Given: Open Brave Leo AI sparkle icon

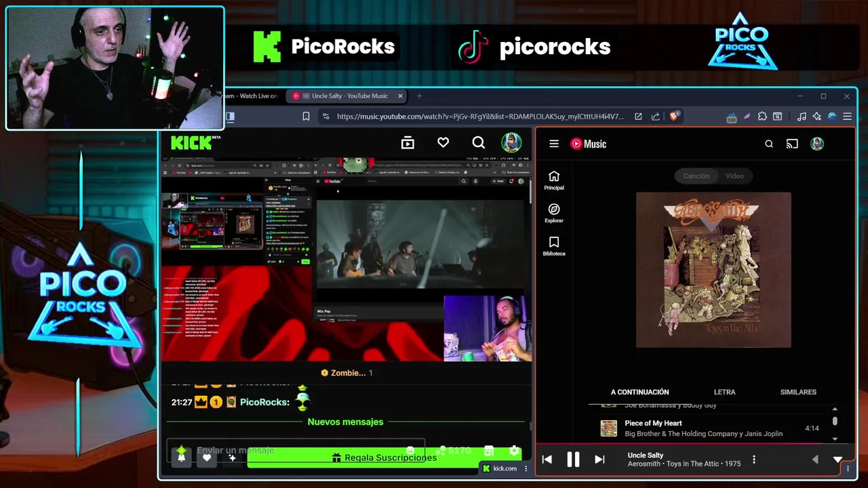Looking at the screenshot, I should 816,117.
